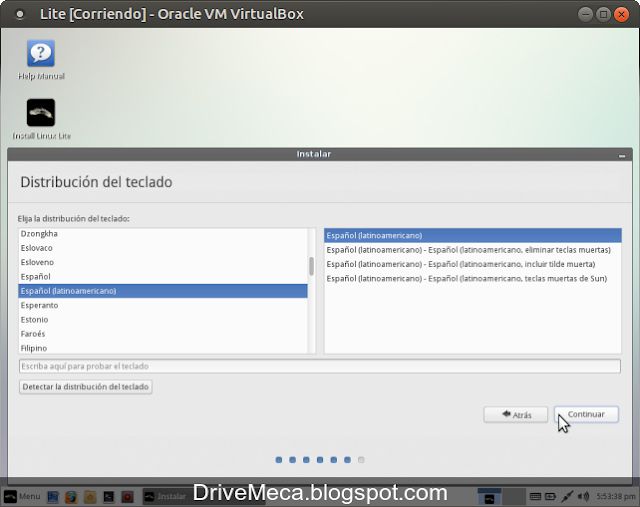The image size is (640, 507).
Task: Click Detectar la distribución del teclado
Action: 86,387
